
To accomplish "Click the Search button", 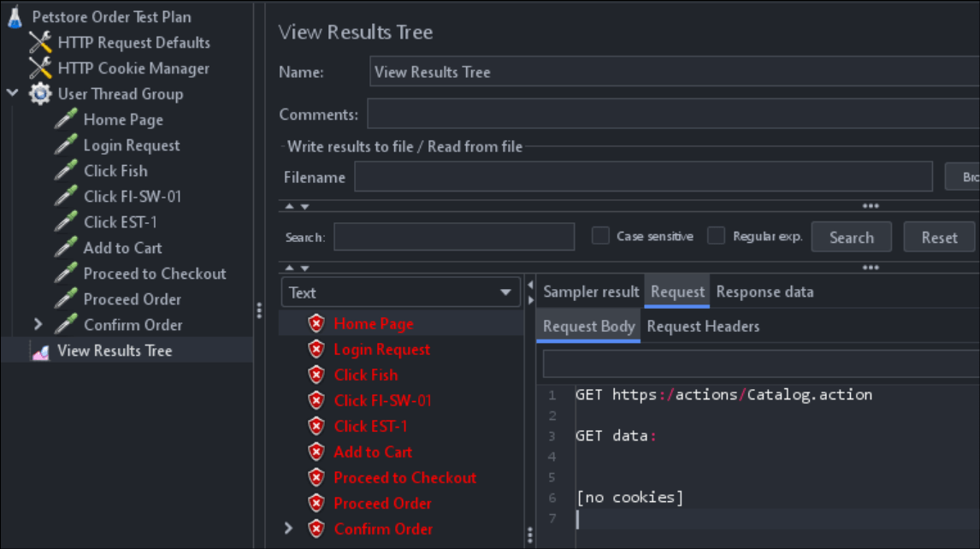I will click(x=851, y=236).
